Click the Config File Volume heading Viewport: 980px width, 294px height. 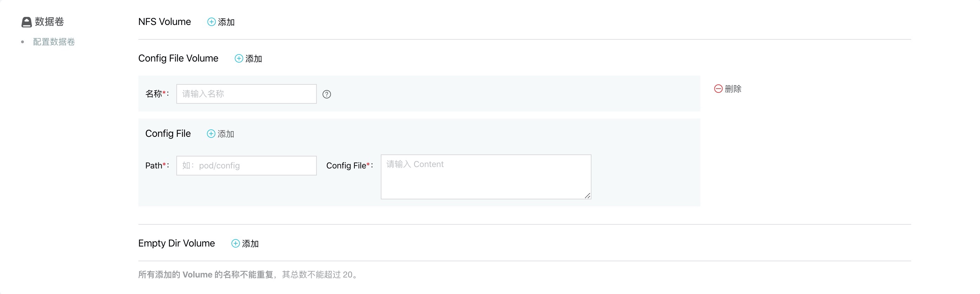[x=178, y=58]
